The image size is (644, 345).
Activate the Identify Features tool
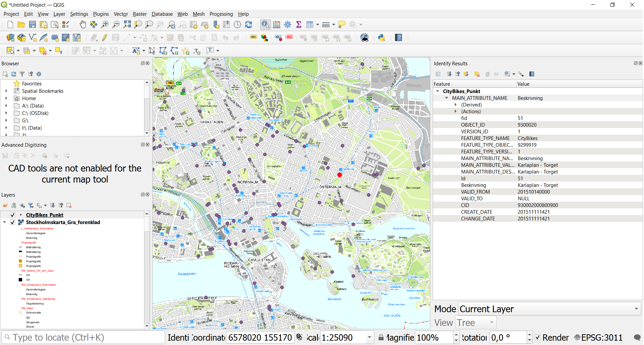pos(265,24)
